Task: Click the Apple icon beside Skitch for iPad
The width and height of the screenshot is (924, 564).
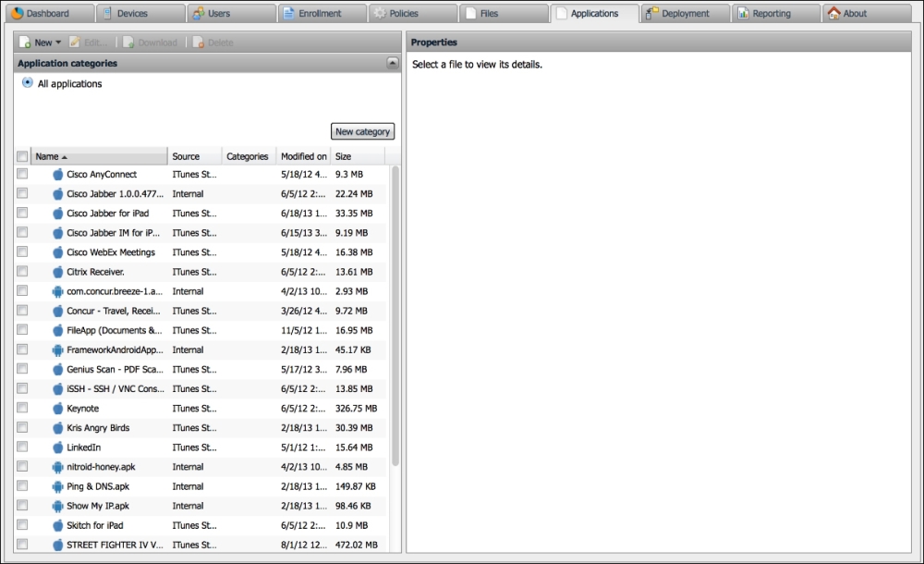Action: (57, 525)
